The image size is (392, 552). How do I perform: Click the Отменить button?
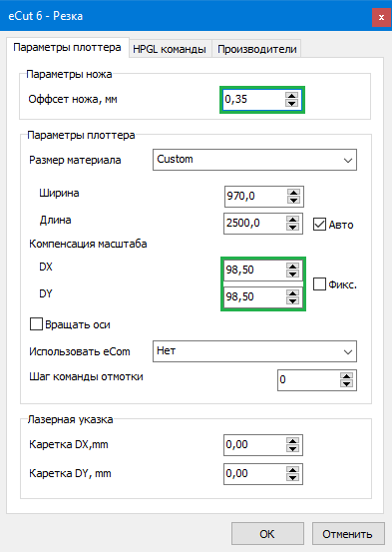click(x=348, y=534)
